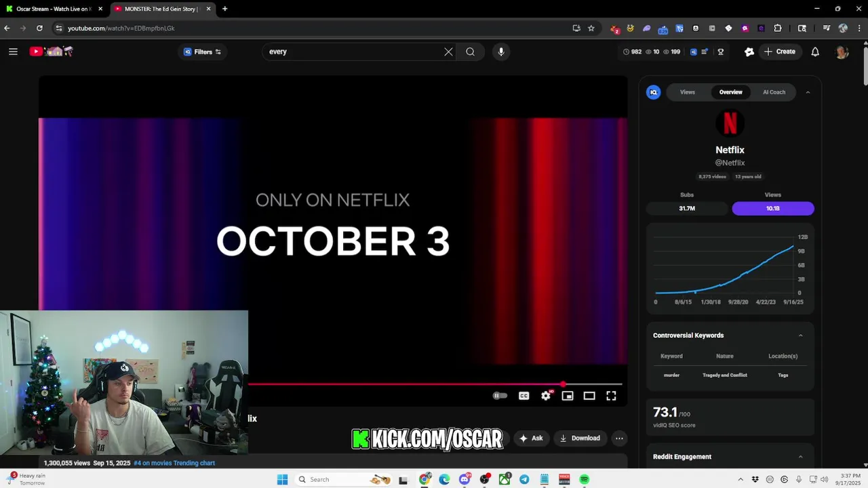The image size is (868, 488).
Task: Click the Windows taskbar Search box
Action: coord(344,480)
